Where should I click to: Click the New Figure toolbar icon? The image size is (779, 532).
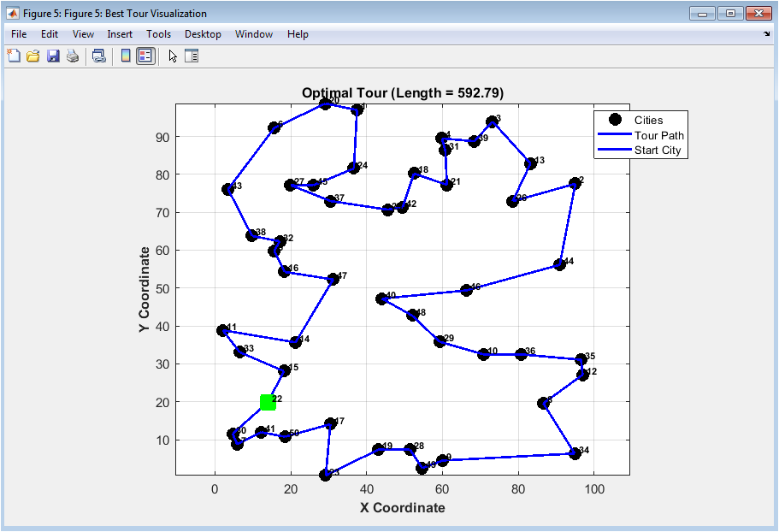tap(14, 56)
